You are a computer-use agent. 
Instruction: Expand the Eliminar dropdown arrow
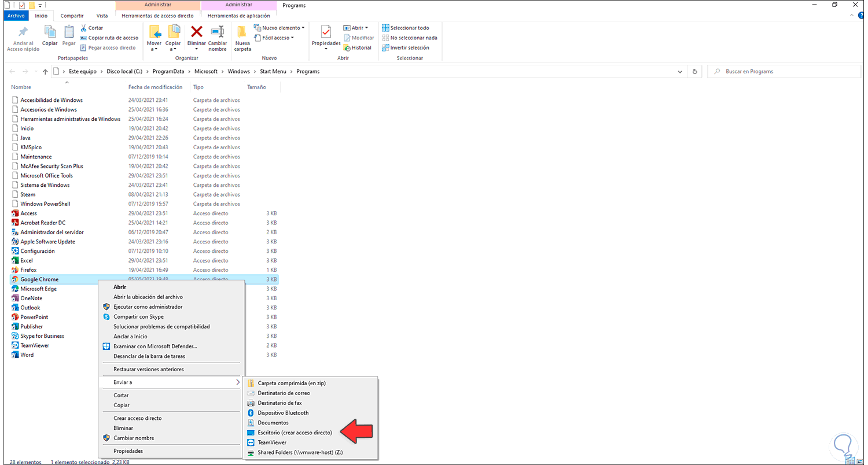197,49
